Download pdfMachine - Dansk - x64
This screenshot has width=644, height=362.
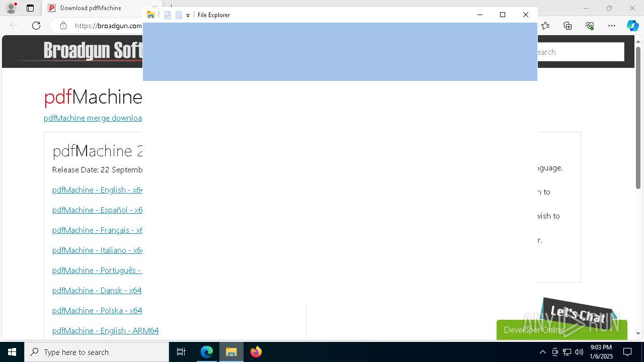pos(97,291)
